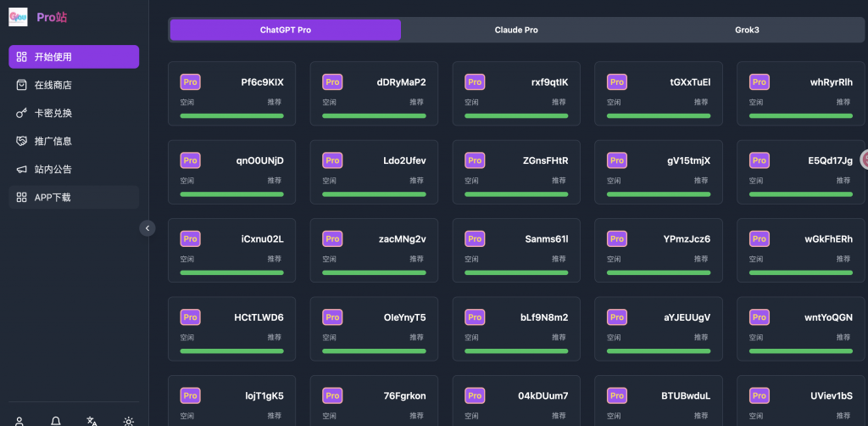Click the shopping bag icon beside 在线商店
This screenshot has height=426, width=868.
21,85
